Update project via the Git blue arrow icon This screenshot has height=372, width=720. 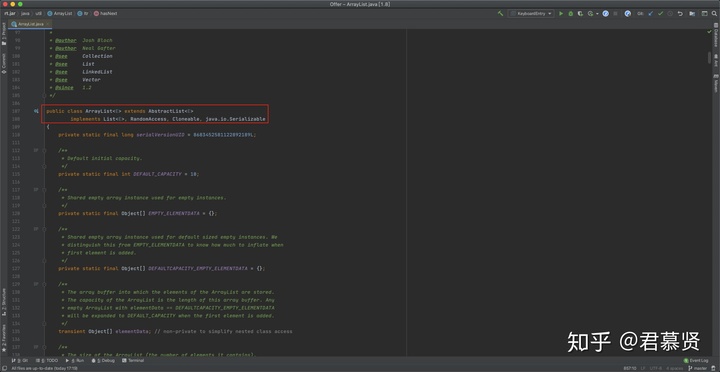[x=651, y=14]
